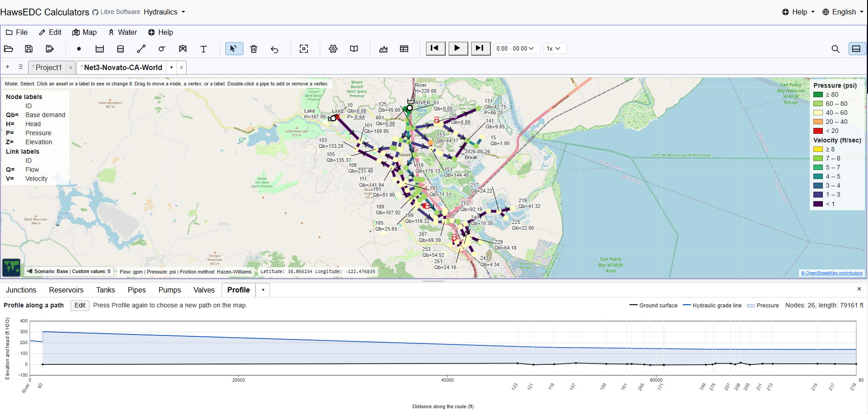Open Net3-Novato-CA-World tab dropdown arrow
This screenshot has height=415, width=868.
tap(172, 68)
